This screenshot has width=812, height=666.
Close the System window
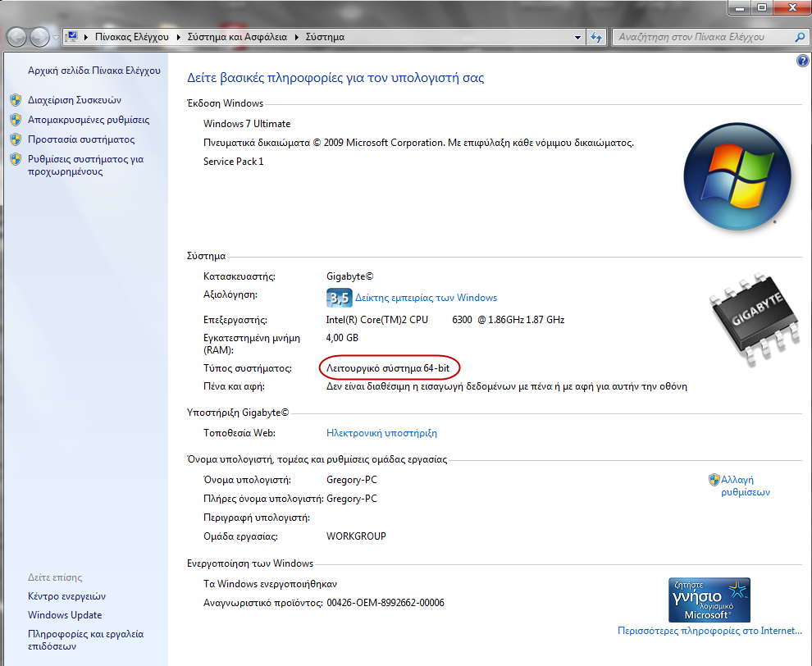click(x=792, y=7)
